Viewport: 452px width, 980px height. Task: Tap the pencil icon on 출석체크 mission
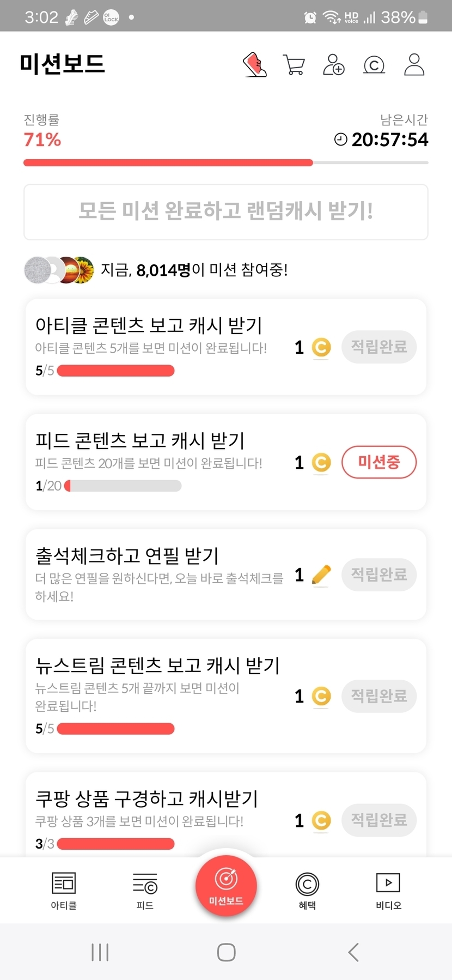point(321,575)
